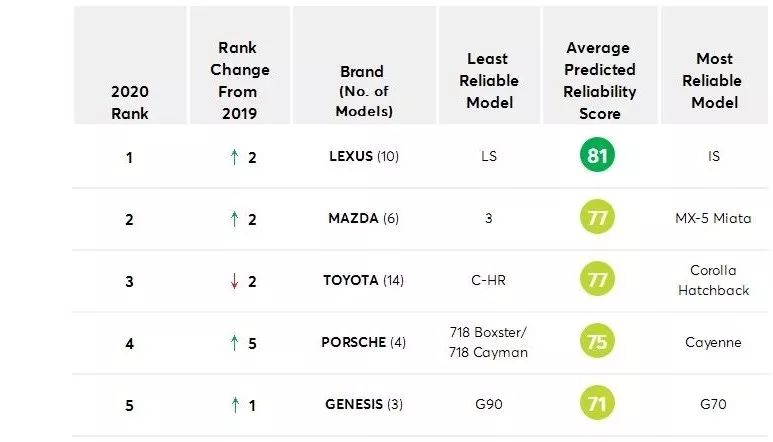Click the up arrow in Genesis row

pyautogui.click(x=234, y=404)
